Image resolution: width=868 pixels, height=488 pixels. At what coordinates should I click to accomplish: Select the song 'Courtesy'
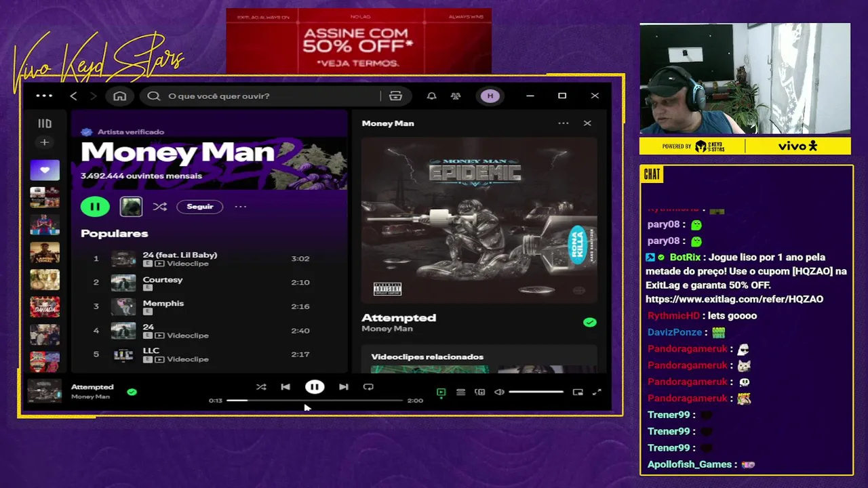(163, 279)
